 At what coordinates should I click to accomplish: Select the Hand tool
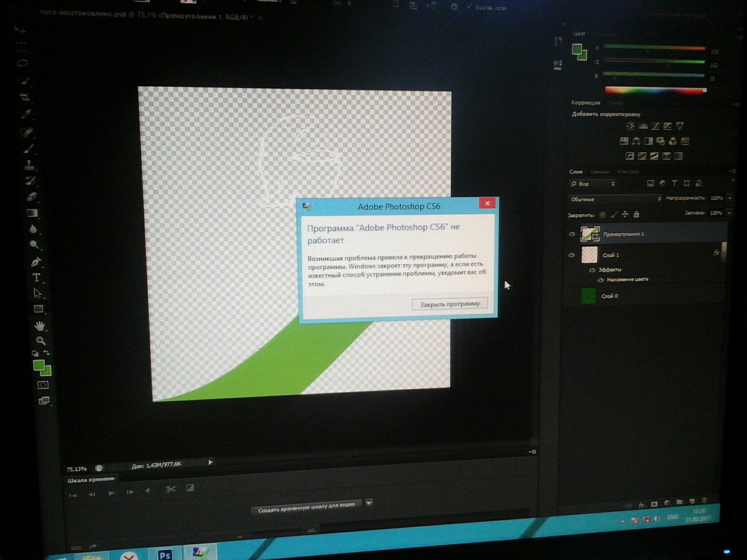(x=40, y=326)
